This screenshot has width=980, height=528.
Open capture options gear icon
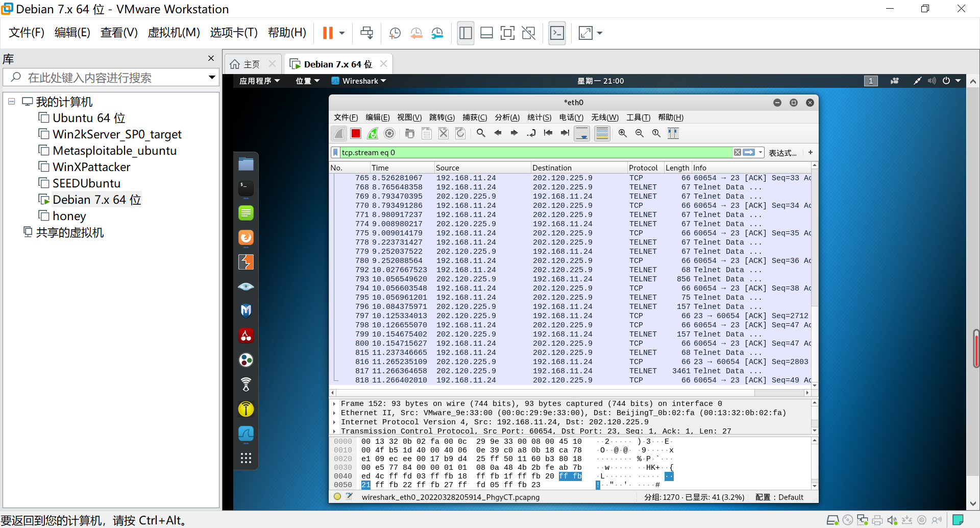click(x=389, y=133)
